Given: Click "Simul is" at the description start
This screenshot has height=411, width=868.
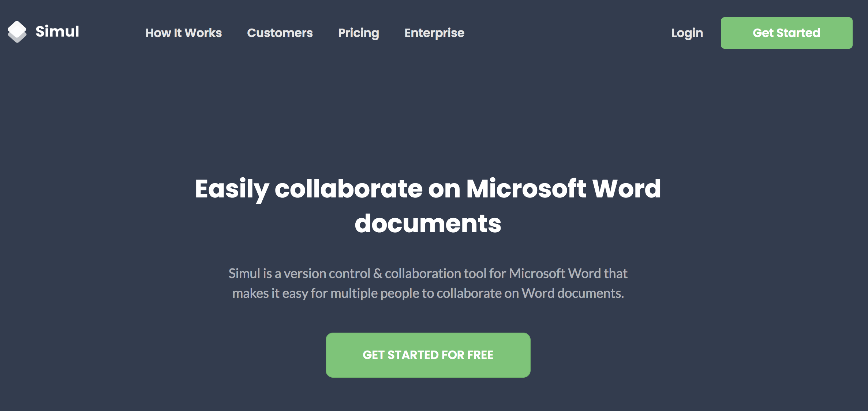Looking at the screenshot, I should pos(250,274).
